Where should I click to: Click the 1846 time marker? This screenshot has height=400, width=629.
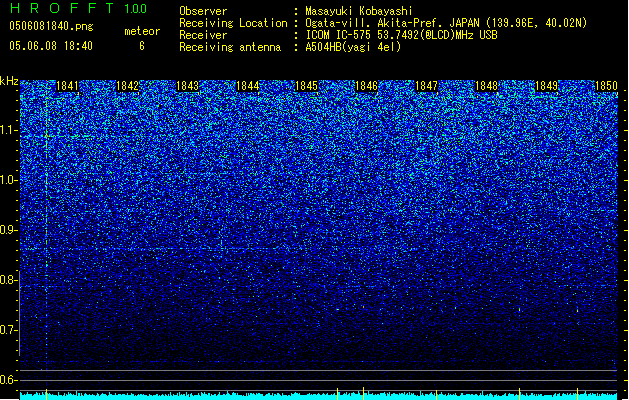point(367,86)
